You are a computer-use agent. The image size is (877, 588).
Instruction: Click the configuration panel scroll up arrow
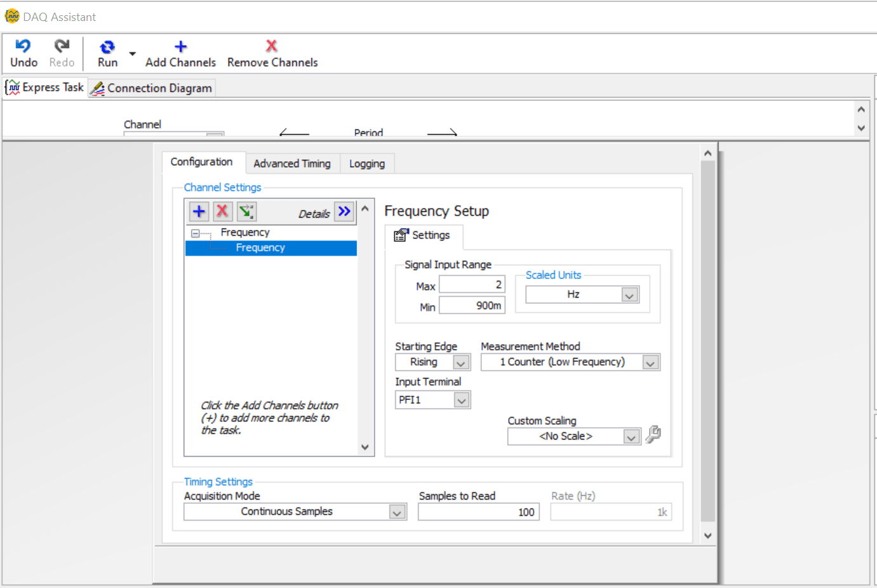[707, 154]
